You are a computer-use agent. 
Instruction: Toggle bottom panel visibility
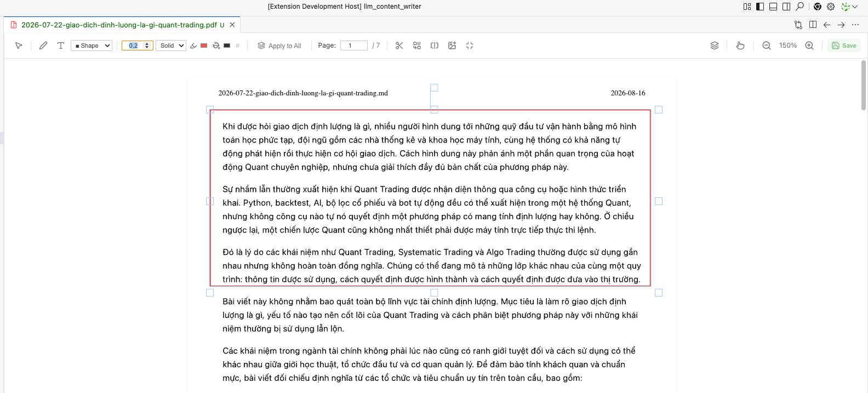773,7
